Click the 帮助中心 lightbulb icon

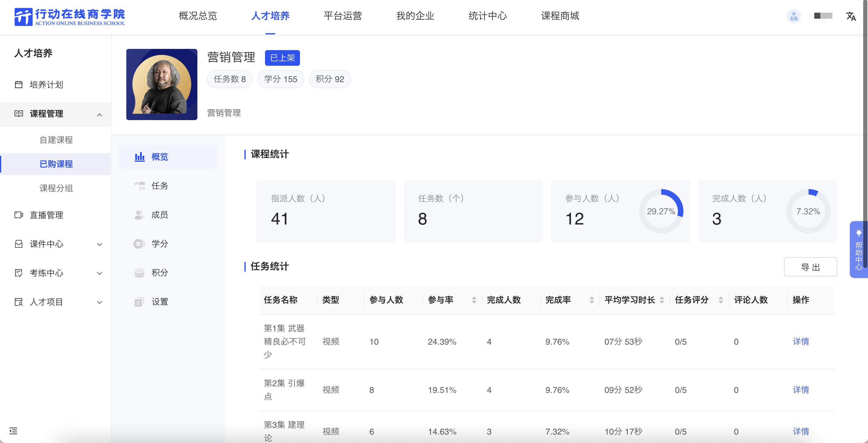[x=859, y=232]
